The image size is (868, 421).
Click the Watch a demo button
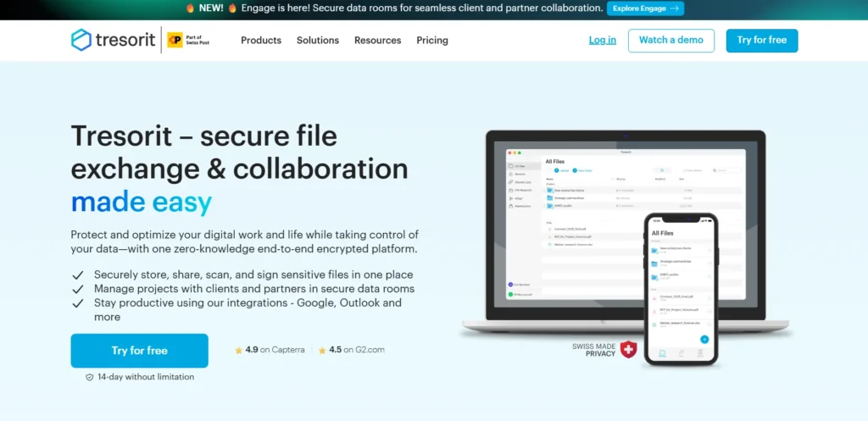pos(671,41)
